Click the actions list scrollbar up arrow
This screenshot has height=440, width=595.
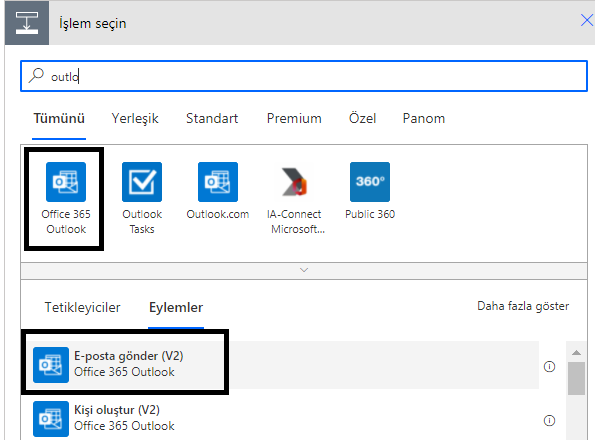(576, 352)
